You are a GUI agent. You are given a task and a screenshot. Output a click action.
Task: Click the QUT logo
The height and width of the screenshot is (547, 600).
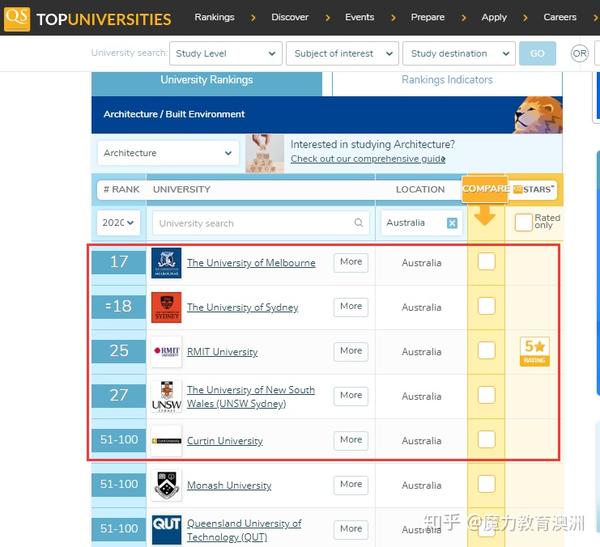(x=166, y=529)
